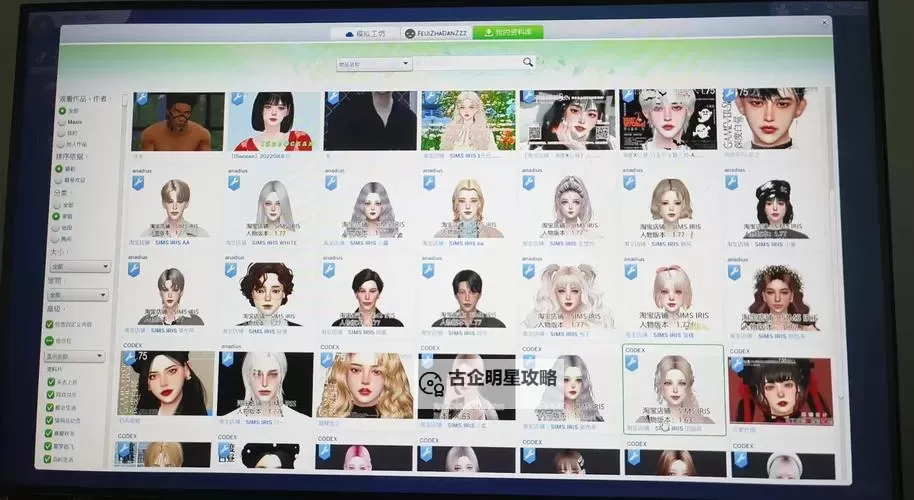Click wrench badge on blonde bob sim card
The image size is (914, 500).
629,183
